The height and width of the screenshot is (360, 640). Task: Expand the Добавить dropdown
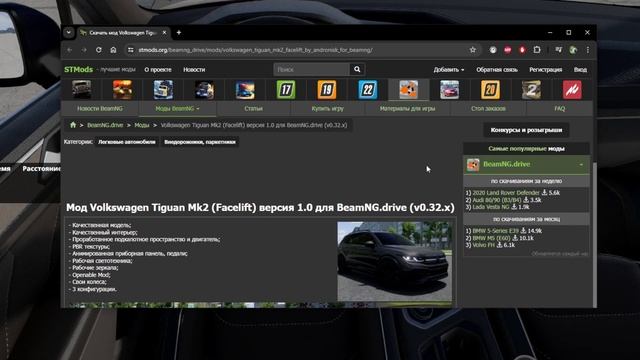tap(449, 69)
